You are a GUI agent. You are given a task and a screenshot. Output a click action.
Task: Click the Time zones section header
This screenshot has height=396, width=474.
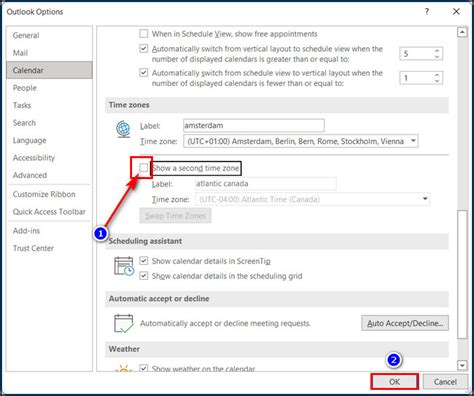click(x=277, y=105)
